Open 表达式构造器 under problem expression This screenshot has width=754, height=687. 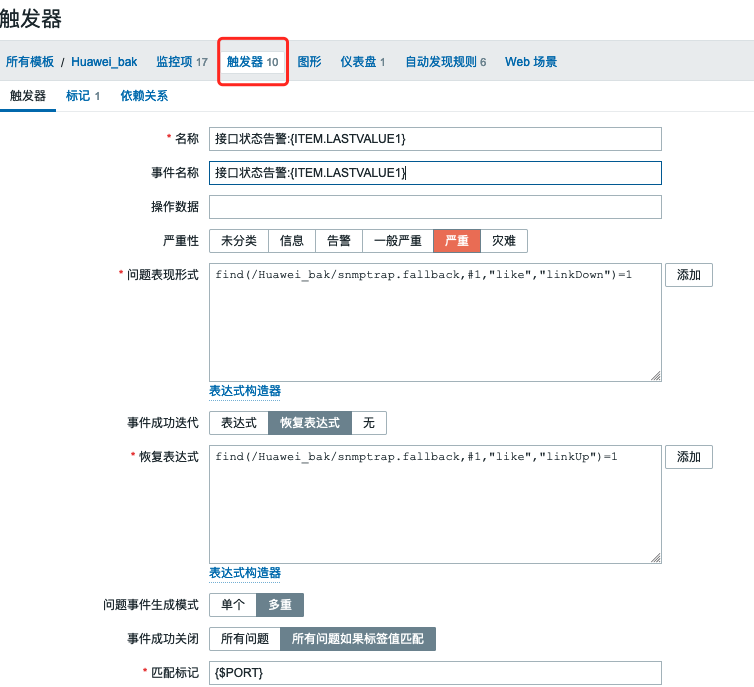tap(245, 391)
